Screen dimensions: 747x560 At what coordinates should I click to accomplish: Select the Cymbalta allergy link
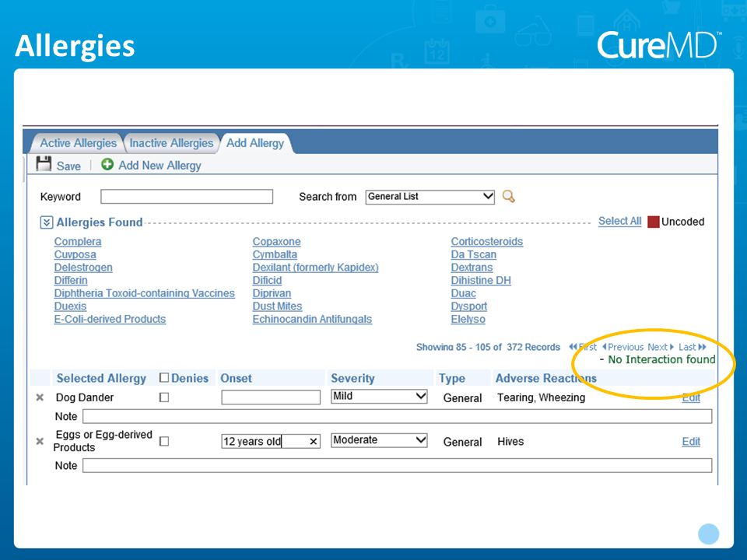coord(275,254)
